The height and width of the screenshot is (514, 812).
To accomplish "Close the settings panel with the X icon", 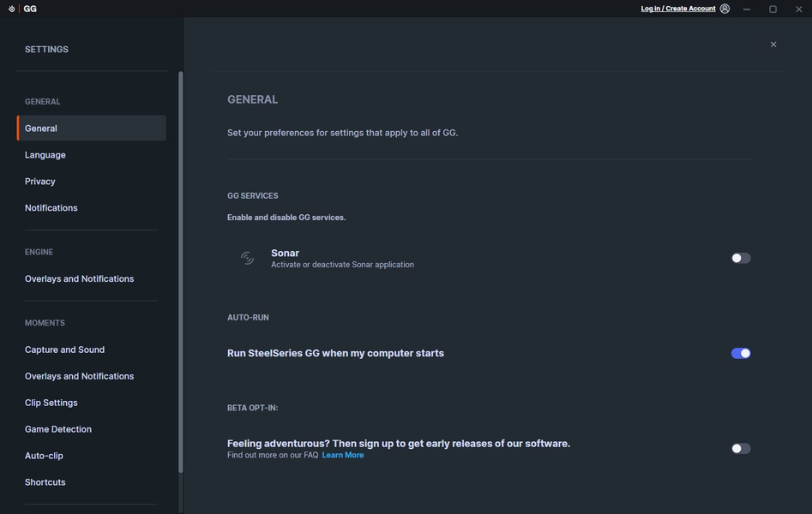I will [773, 45].
